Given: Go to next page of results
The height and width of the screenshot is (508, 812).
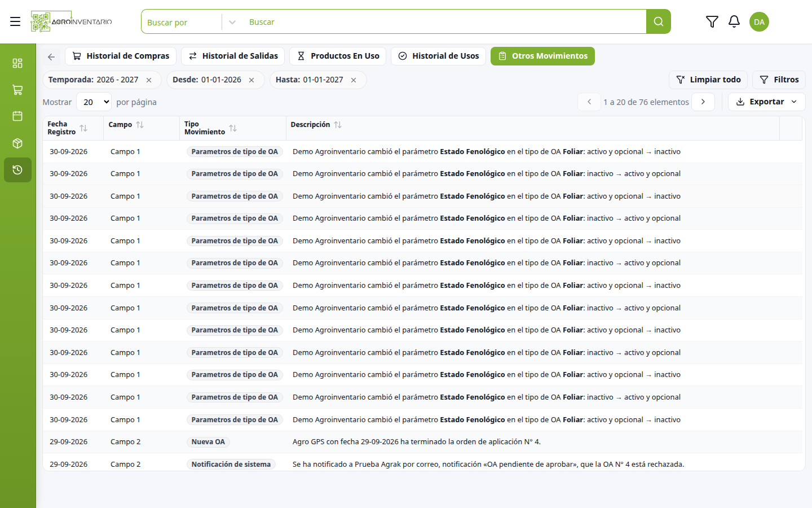Looking at the screenshot, I should [x=703, y=102].
